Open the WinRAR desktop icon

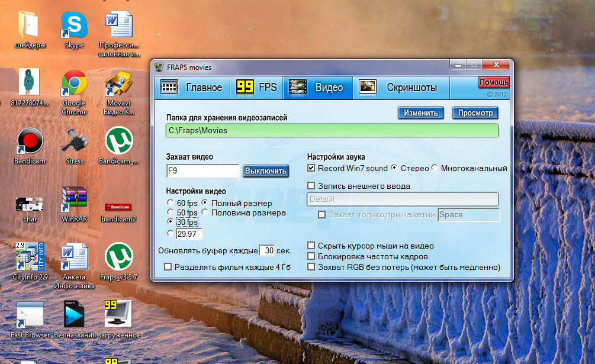coord(74,200)
